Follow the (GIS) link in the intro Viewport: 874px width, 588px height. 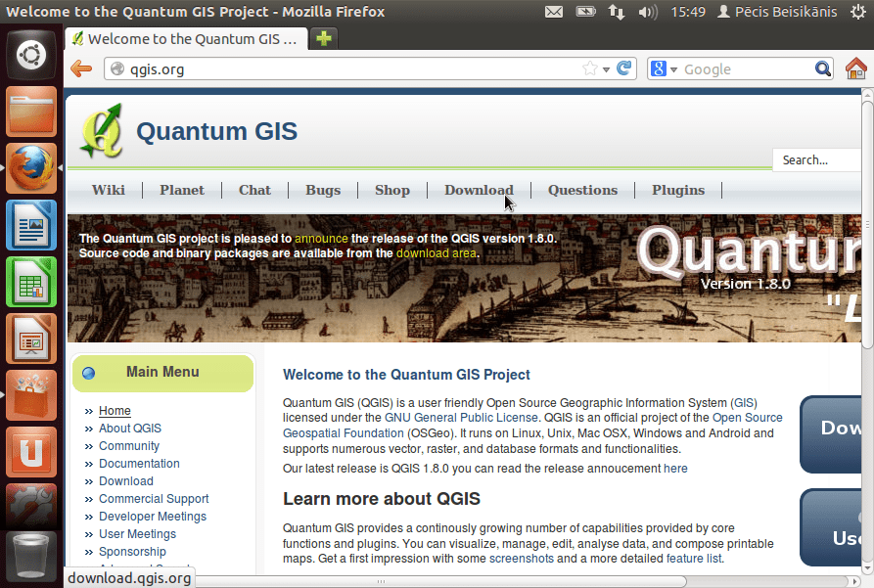[x=744, y=403]
